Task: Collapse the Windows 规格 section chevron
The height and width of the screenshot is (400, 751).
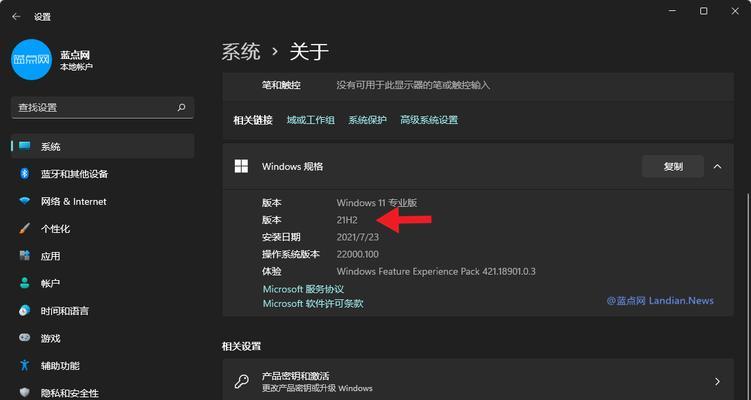Action: click(717, 166)
